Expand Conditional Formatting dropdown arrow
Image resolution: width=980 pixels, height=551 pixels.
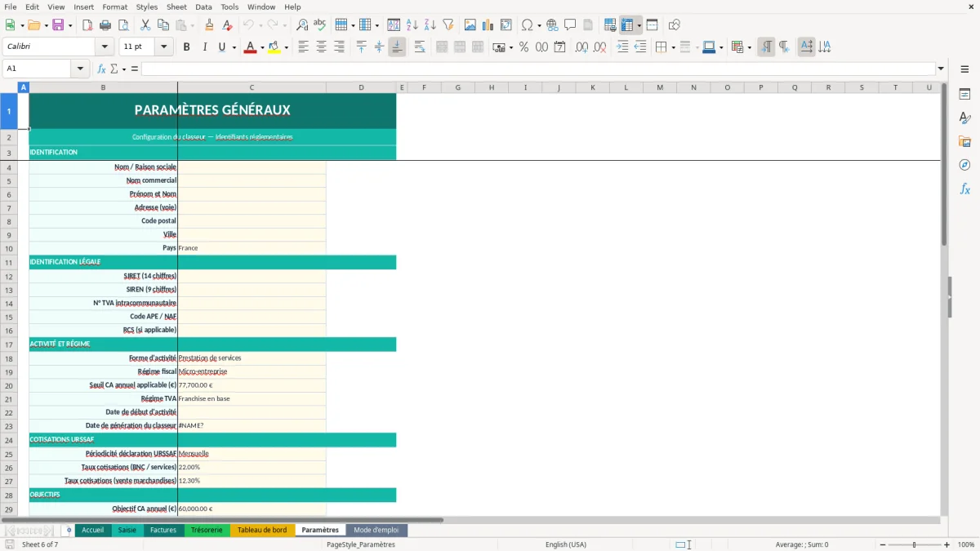coord(749,47)
